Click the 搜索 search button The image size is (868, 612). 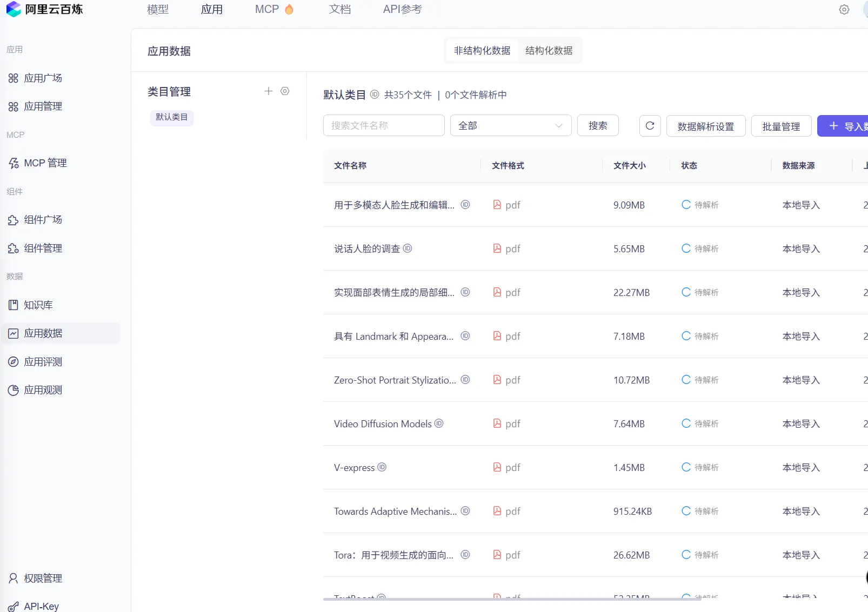(x=598, y=125)
